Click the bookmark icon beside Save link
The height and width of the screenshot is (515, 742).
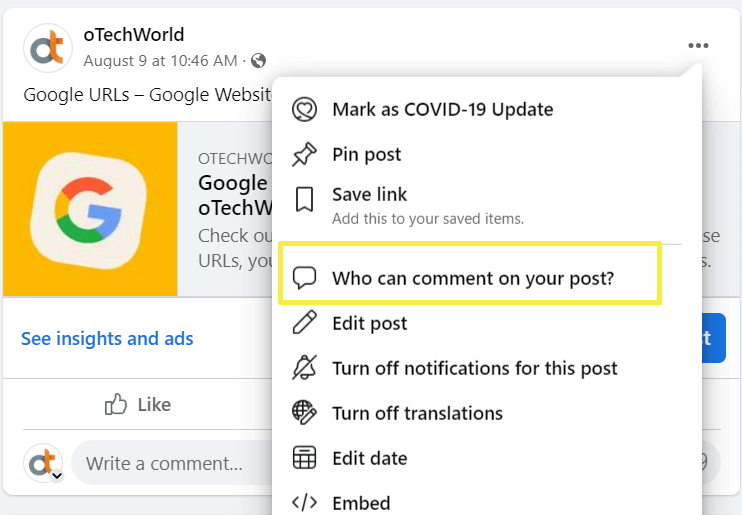[304, 199]
